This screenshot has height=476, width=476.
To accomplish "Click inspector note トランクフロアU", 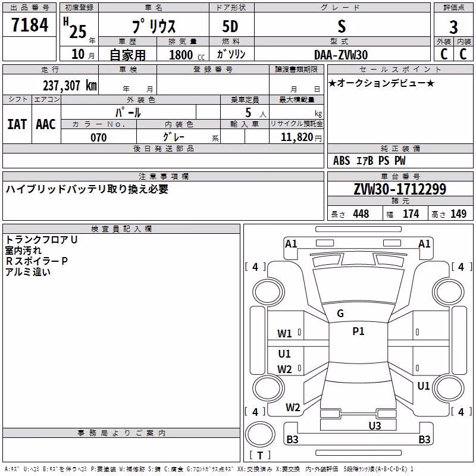I will [41, 240].
